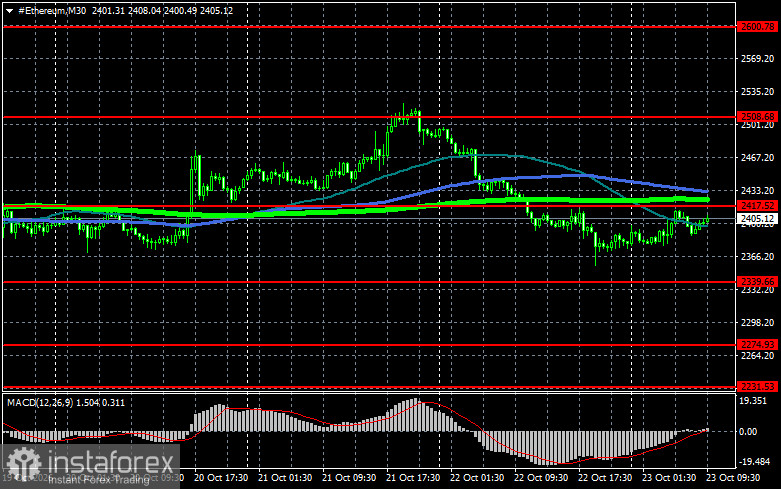Click the chart dropdown triangle beside #Ethereum
The image size is (781, 489).
(x=9, y=11)
